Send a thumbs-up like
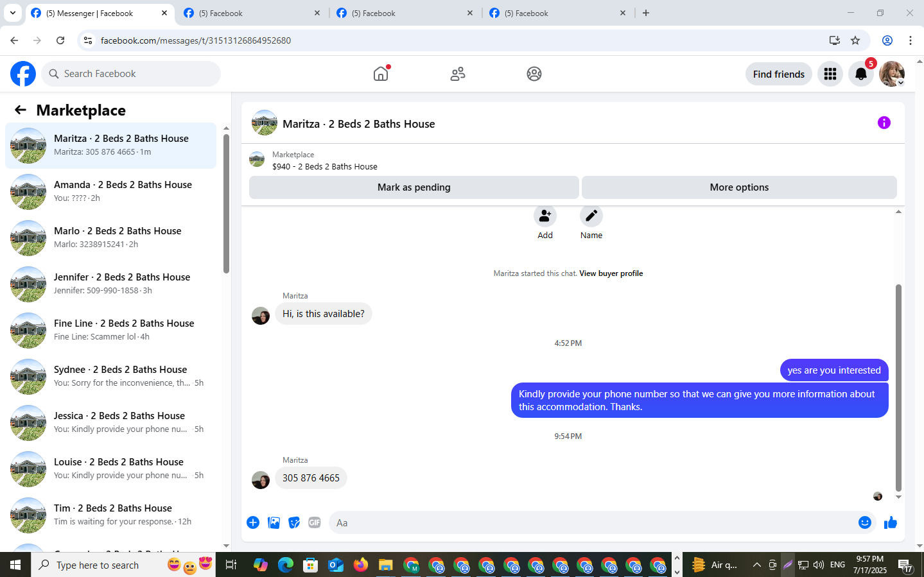 [891, 522]
